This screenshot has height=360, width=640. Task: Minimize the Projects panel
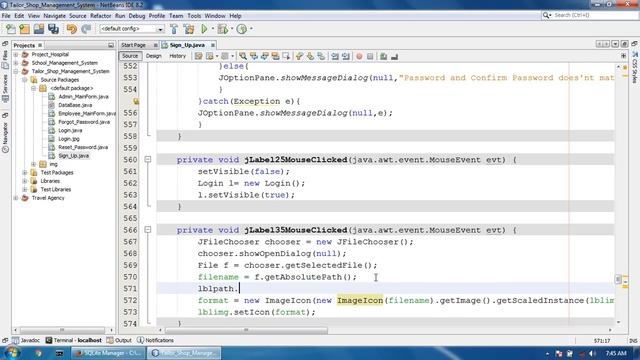[111, 45]
